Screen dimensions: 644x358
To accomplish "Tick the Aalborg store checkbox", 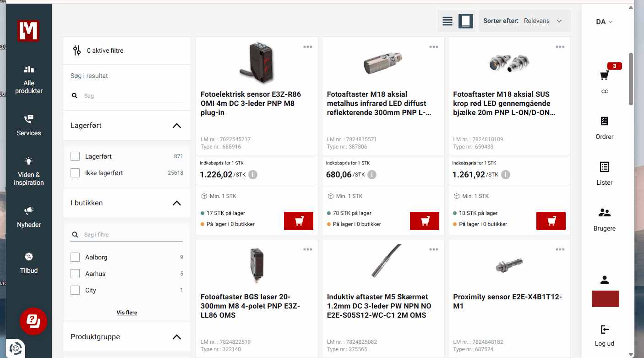I will (x=75, y=258).
